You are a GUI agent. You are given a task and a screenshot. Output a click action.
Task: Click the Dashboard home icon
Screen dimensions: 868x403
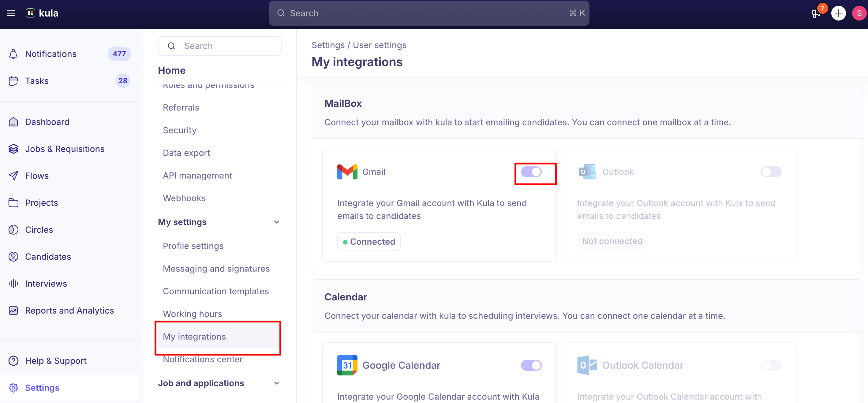(13, 122)
